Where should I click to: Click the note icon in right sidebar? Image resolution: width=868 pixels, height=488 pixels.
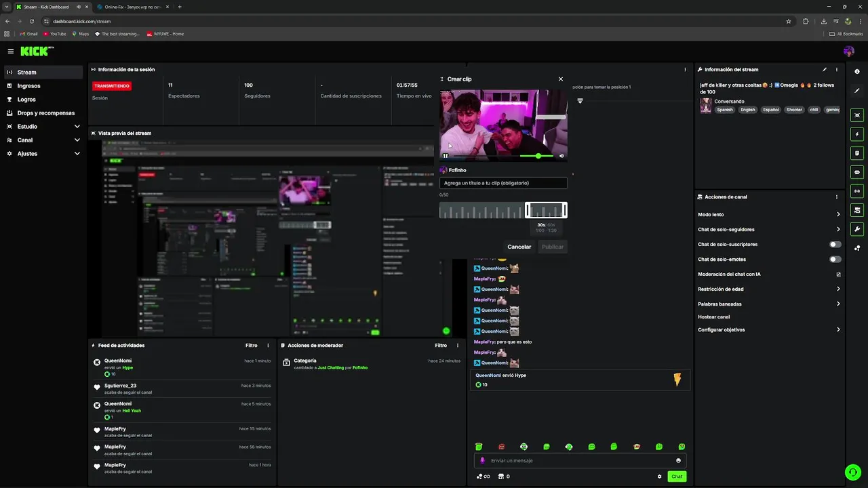[857, 153]
